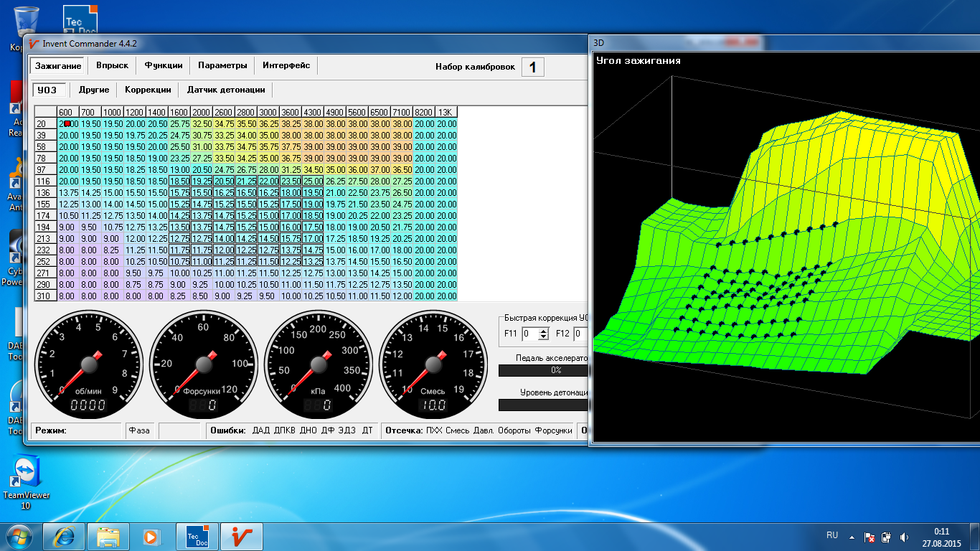Switch to the Коррекции sub-tab

[148, 90]
